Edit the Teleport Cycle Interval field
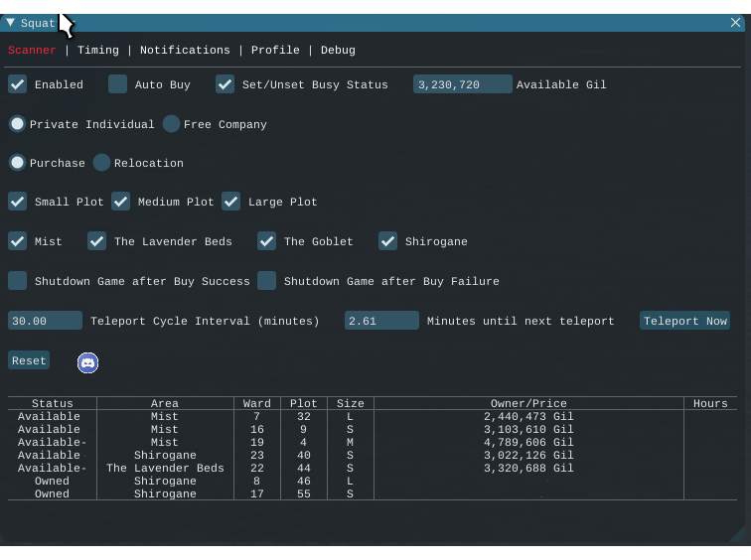 (x=45, y=321)
